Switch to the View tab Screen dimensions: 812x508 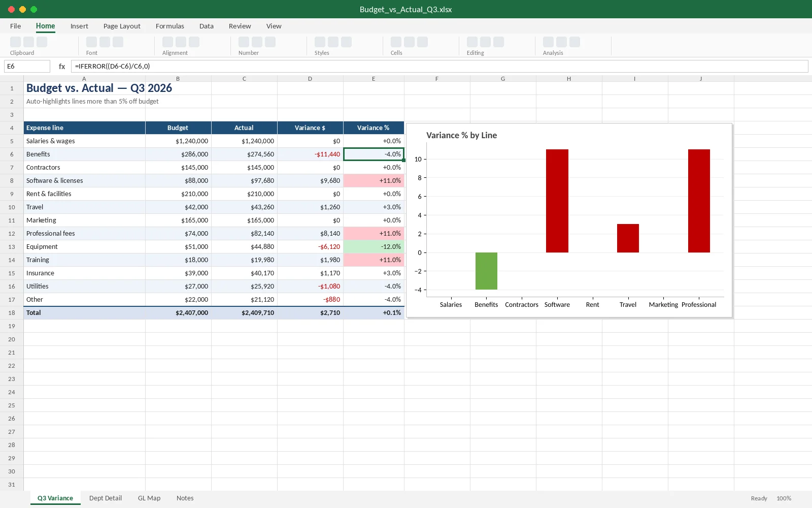coord(274,26)
